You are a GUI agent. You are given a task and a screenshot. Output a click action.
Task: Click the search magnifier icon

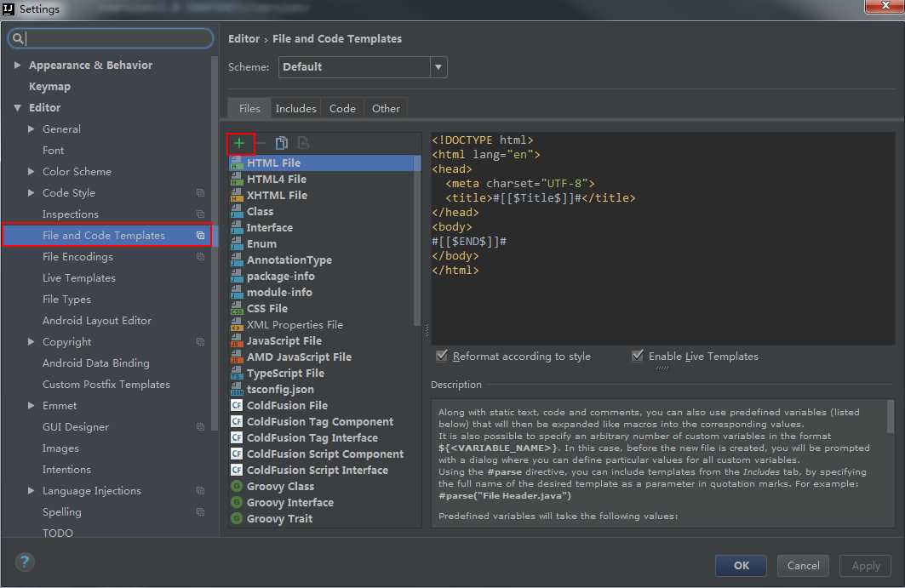coord(18,38)
